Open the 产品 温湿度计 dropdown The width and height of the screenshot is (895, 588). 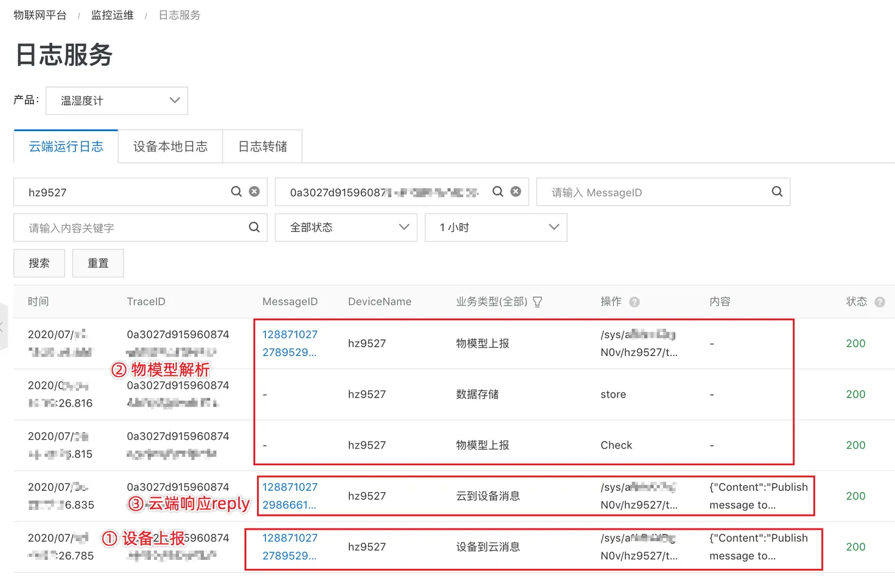coord(117,101)
